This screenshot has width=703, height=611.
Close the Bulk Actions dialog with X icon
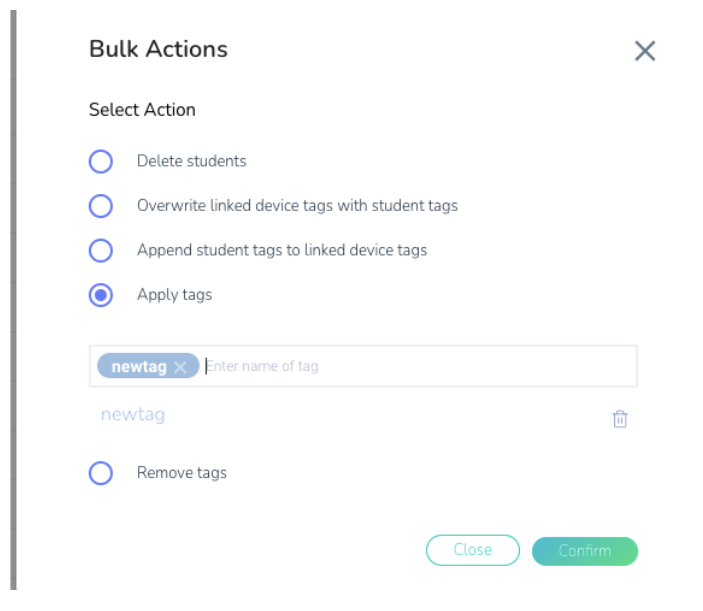(645, 51)
